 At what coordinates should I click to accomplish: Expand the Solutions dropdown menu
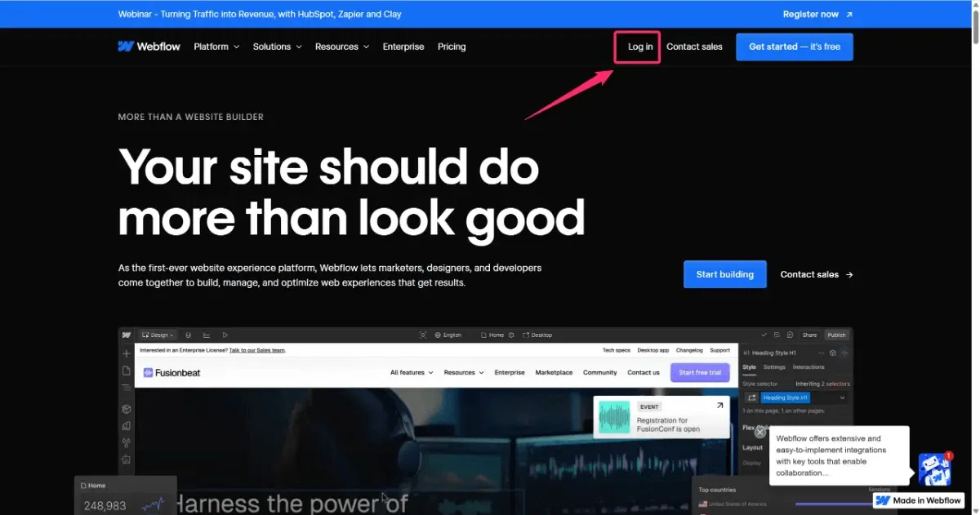click(x=277, y=47)
